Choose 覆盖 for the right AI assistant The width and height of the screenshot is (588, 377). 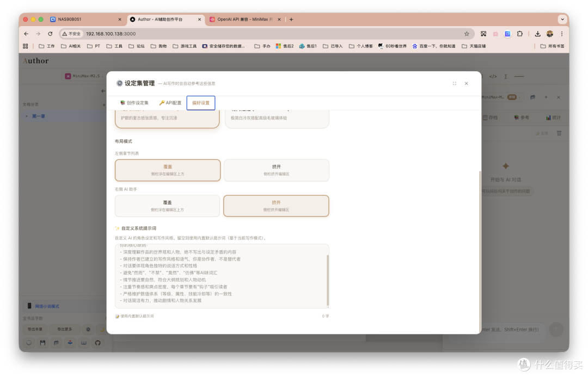(x=167, y=206)
